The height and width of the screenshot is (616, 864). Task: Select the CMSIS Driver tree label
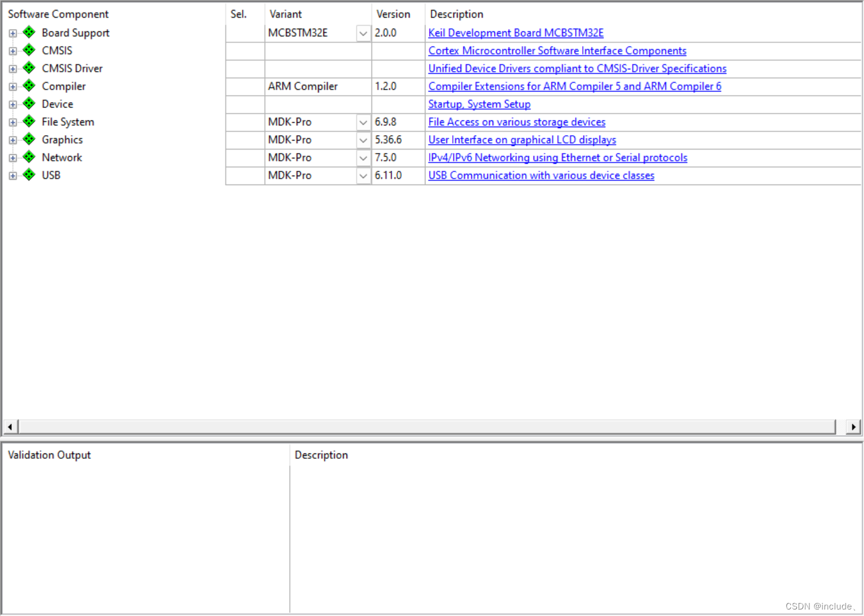tap(72, 68)
